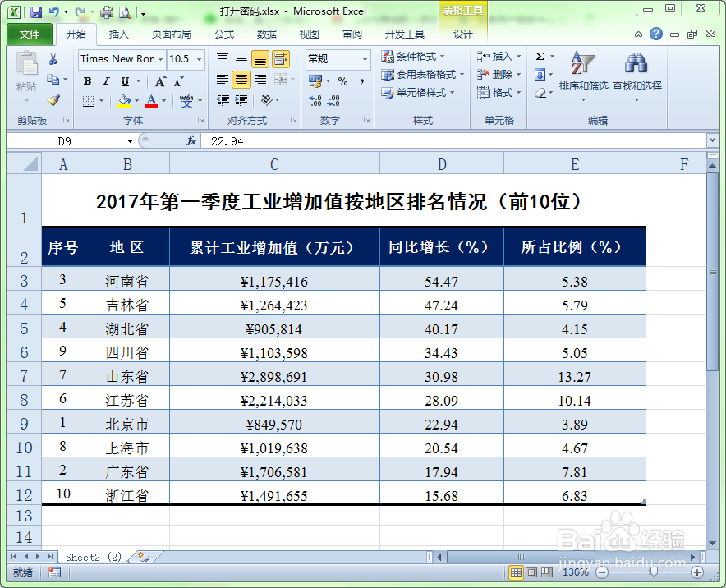Viewport: 726px width, 588px height.
Task: Open the 文件 menu
Action: (29, 34)
